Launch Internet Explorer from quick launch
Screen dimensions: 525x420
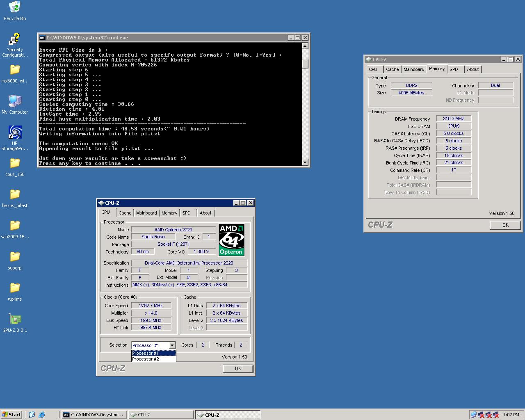coord(42,415)
